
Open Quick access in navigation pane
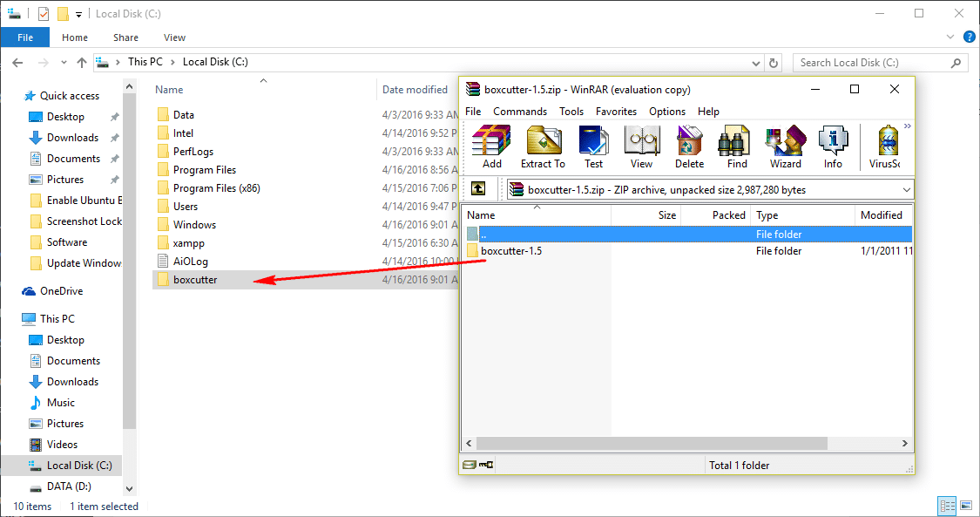(x=70, y=96)
